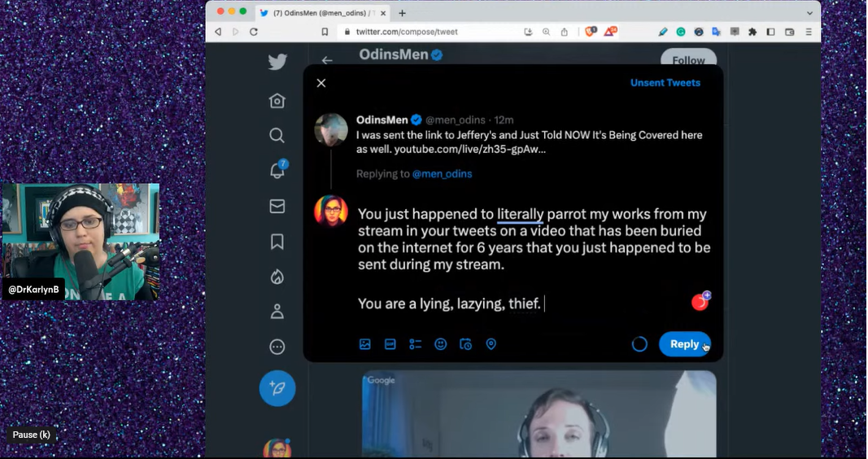Open the green Grammarly extension icon
Image resolution: width=868 pixels, height=459 pixels.
coord(681,32)
